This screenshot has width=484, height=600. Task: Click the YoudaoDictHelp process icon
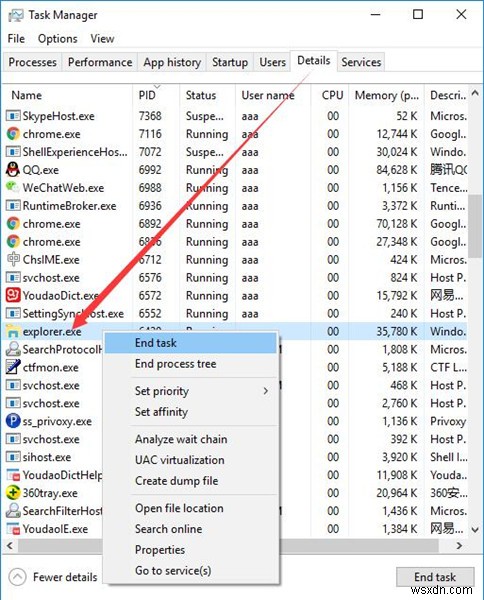click(x=13, y=475)
